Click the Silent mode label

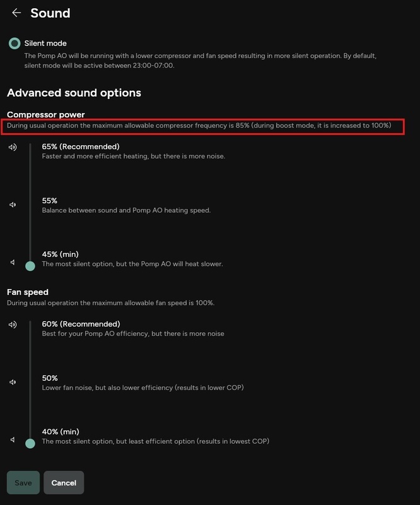pyautogui.click(x=45, y=44)
